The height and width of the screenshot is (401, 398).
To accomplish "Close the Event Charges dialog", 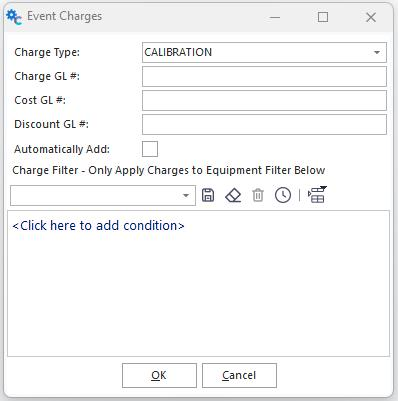I will pos(371,17).
